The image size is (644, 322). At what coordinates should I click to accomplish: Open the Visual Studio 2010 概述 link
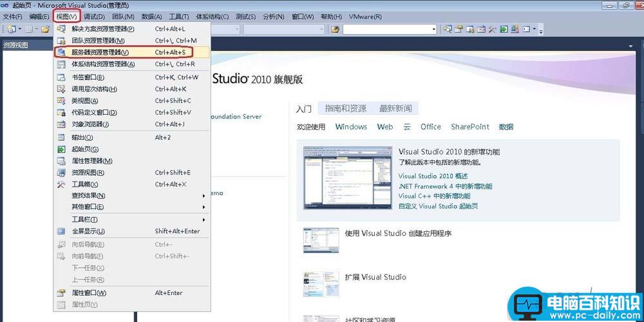click(433, 176)
